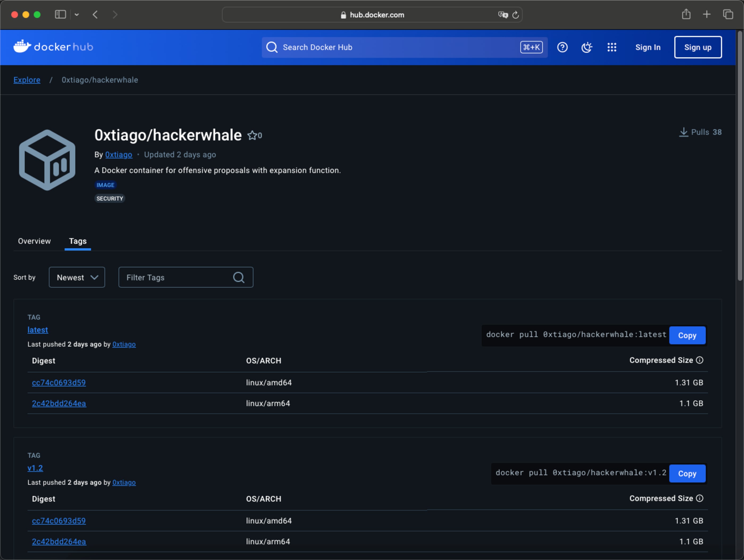Open sidebar tab group dropdown chevron
This screenshot has height=560, width=744.
(77, 15)
